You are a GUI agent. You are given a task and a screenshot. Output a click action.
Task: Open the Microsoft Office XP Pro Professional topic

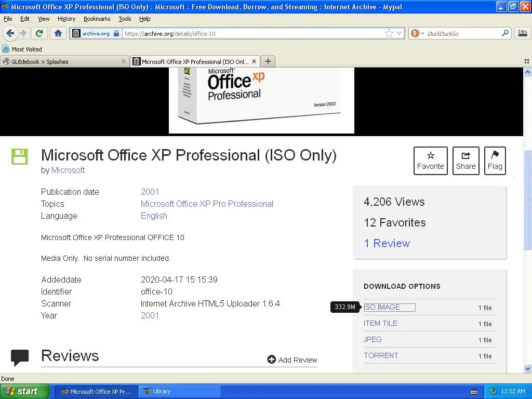point(207,204)
